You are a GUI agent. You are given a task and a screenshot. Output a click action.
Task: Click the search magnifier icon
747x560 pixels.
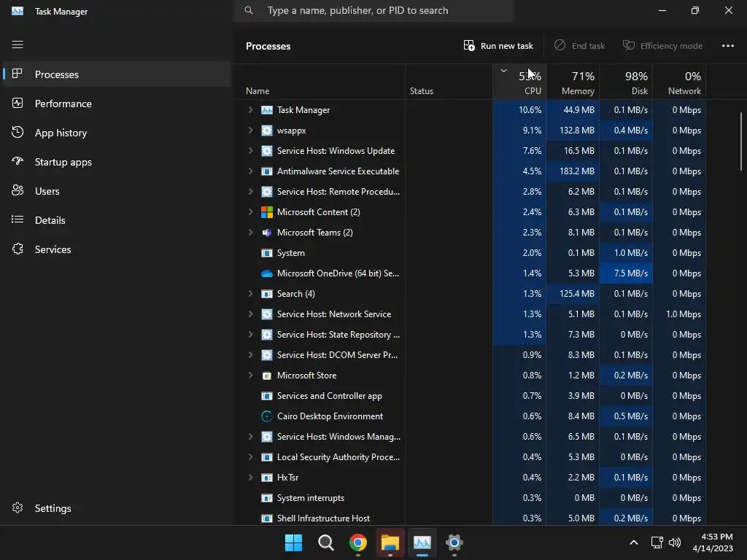click(x=249, y=10)
